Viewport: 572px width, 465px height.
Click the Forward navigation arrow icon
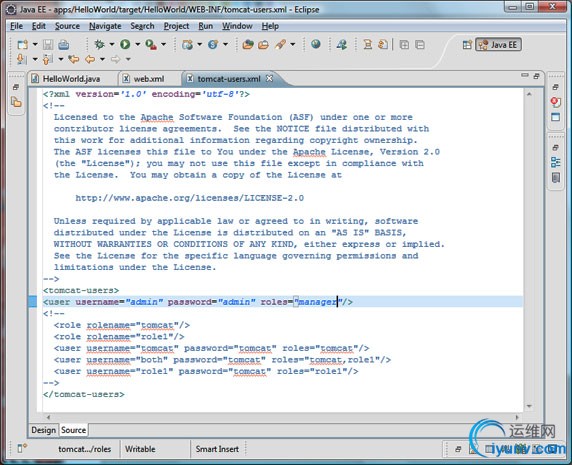(116, 59)
